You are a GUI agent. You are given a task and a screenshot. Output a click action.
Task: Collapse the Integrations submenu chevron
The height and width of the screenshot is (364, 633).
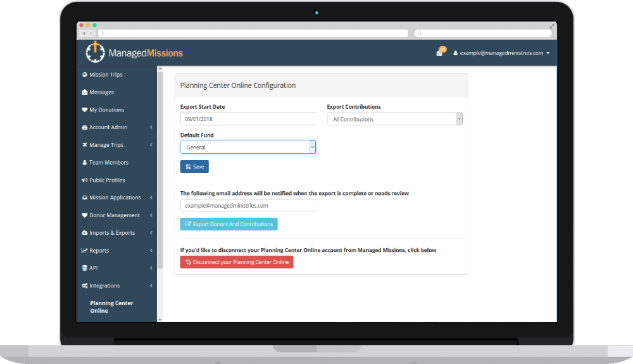click(151, 286)
